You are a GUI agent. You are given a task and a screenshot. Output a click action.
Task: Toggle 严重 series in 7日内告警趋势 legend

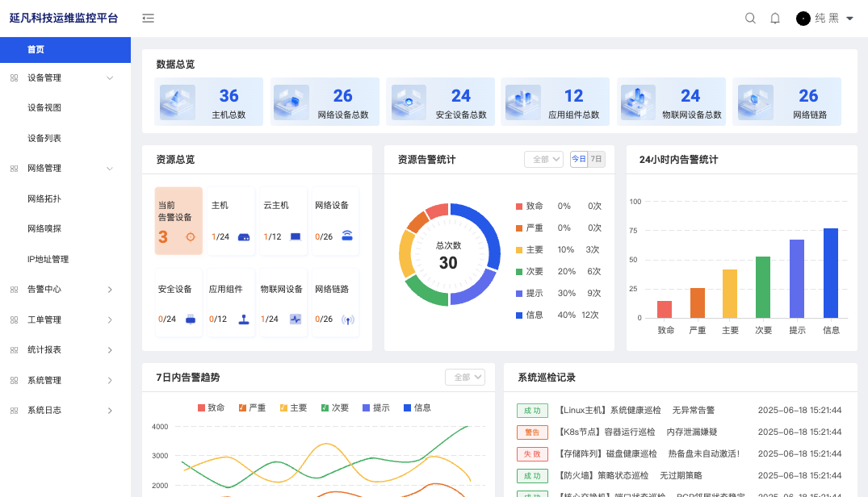[252, 408]
